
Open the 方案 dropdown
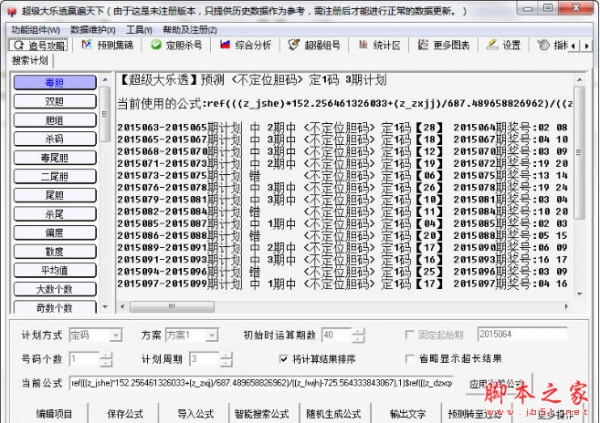(212, 335)
